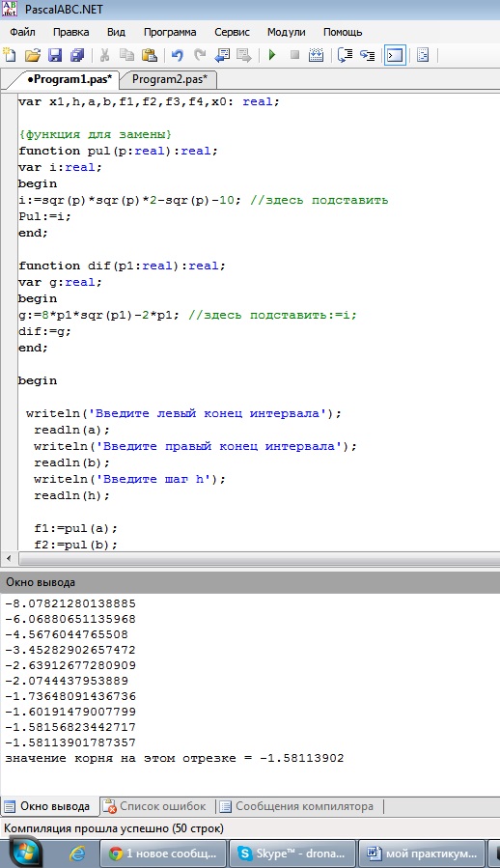Open file using the folder icon
This screenshot has width=500, height=868.
click(33, 55)
